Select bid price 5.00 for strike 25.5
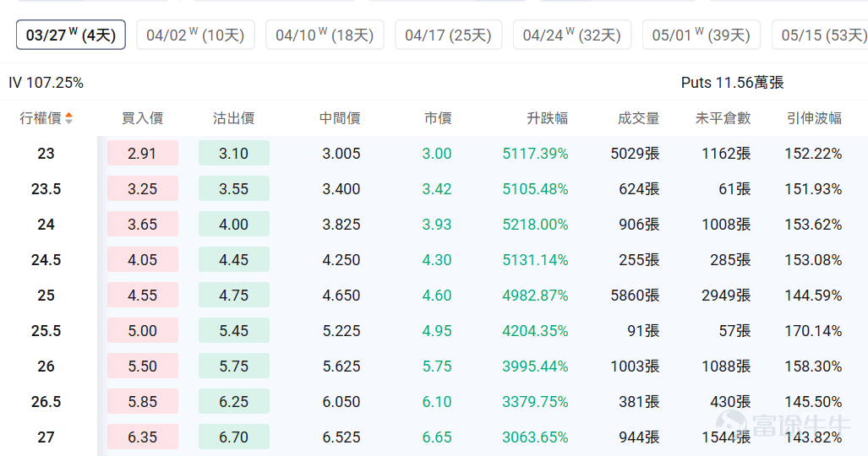This screenshot has height=456, width=868. (143, 330)
